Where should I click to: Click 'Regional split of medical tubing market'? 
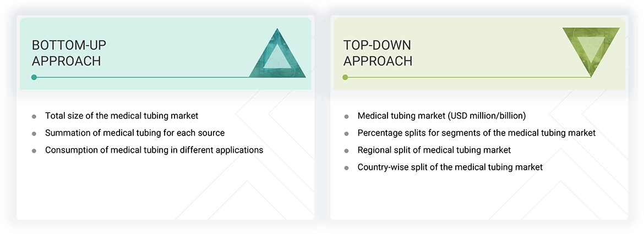click(434, 150)
